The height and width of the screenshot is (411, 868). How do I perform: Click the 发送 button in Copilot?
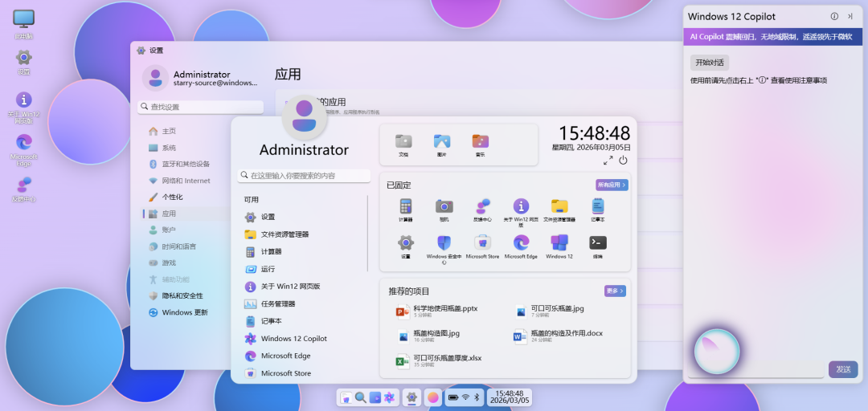(x=843, y=369)
